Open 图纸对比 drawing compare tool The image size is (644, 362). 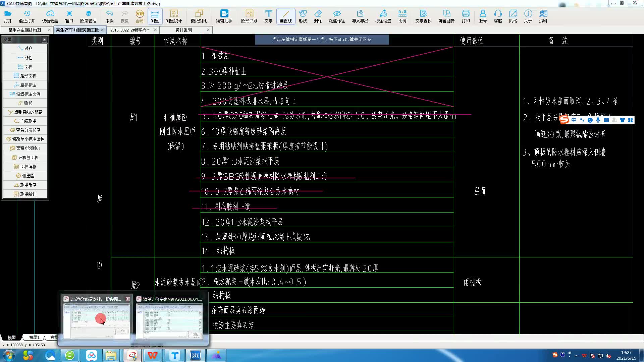point(199,16)
